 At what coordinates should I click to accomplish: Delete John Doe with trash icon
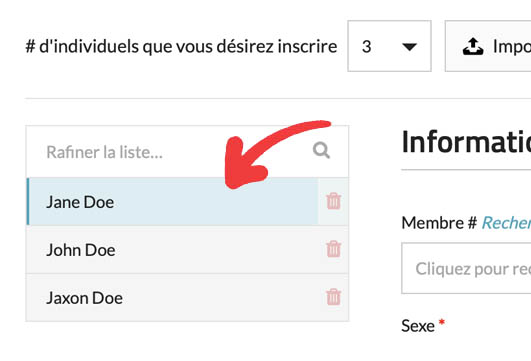click(333, 249)
